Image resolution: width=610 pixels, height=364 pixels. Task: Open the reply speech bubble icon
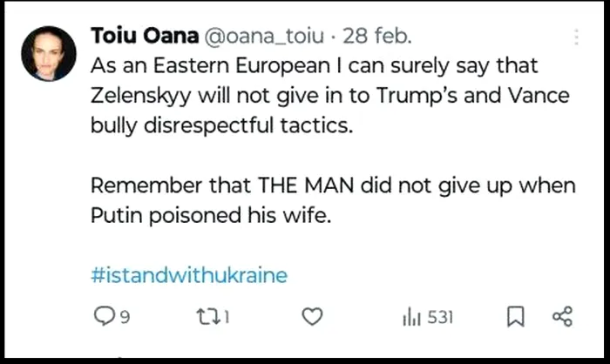[100, 318]
